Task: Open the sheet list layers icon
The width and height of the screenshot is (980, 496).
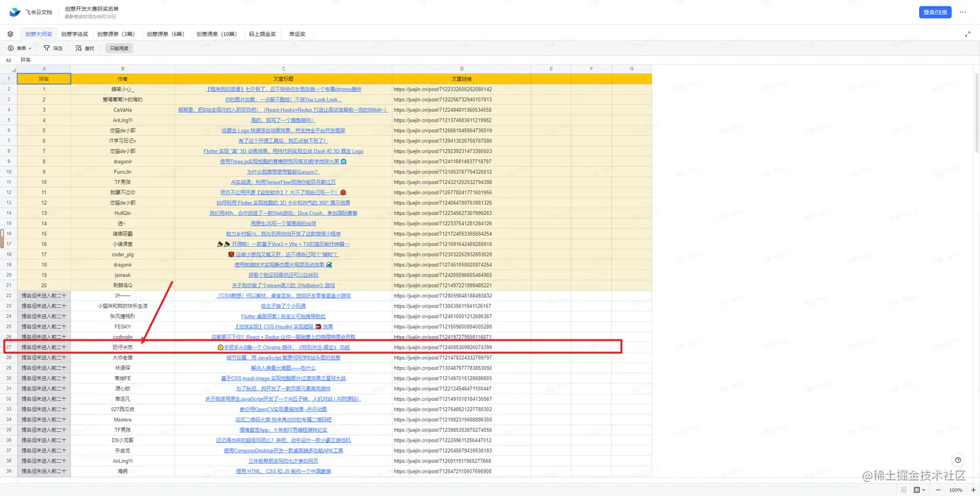Action: click(10, 34)
